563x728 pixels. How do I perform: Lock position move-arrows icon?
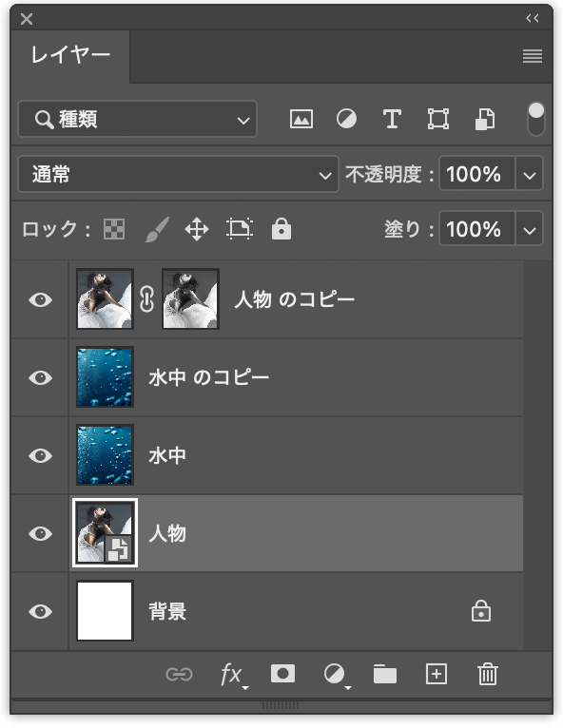point(197,229)
